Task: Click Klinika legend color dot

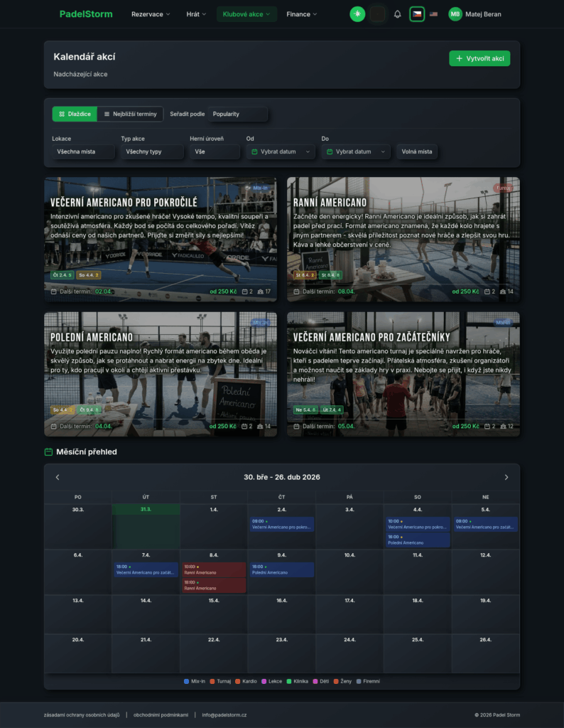Action: coord(289,681)
